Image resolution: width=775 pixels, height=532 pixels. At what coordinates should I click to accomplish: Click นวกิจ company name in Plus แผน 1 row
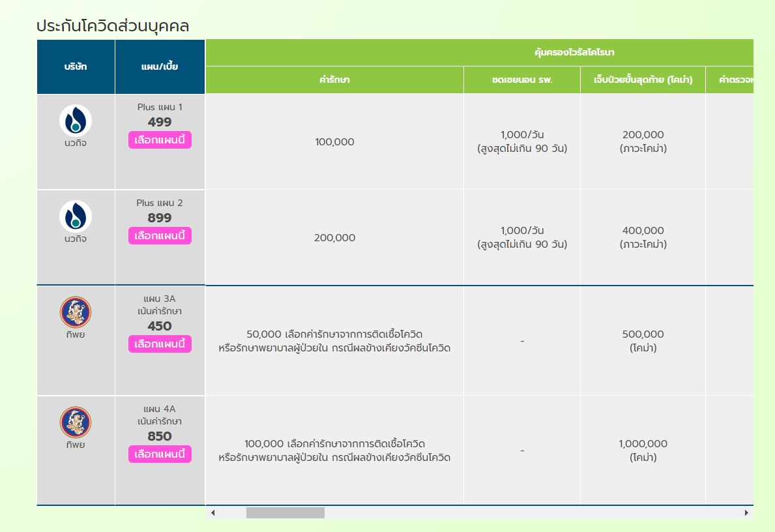[76, 143]
